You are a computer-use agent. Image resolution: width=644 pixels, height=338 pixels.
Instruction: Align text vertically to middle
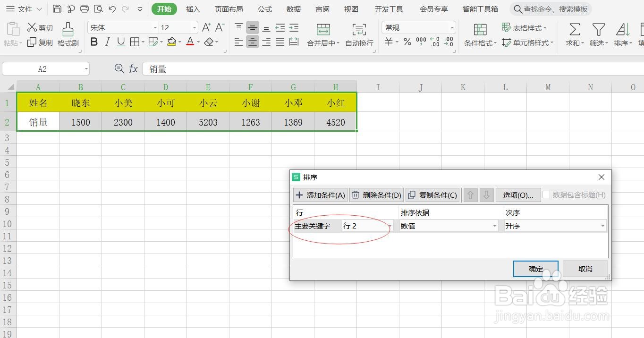coord(253,27)
